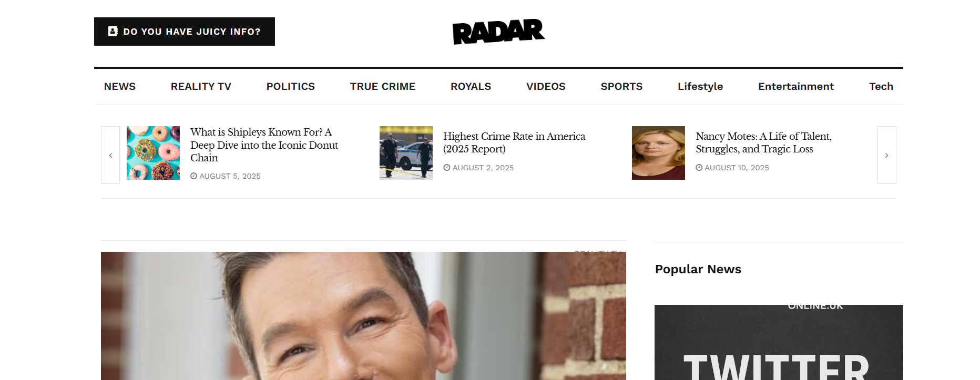Screen dimensions: 980x380
Task: Click the contact icon in Juicy Info button
Action: click(x=113, y=32)
